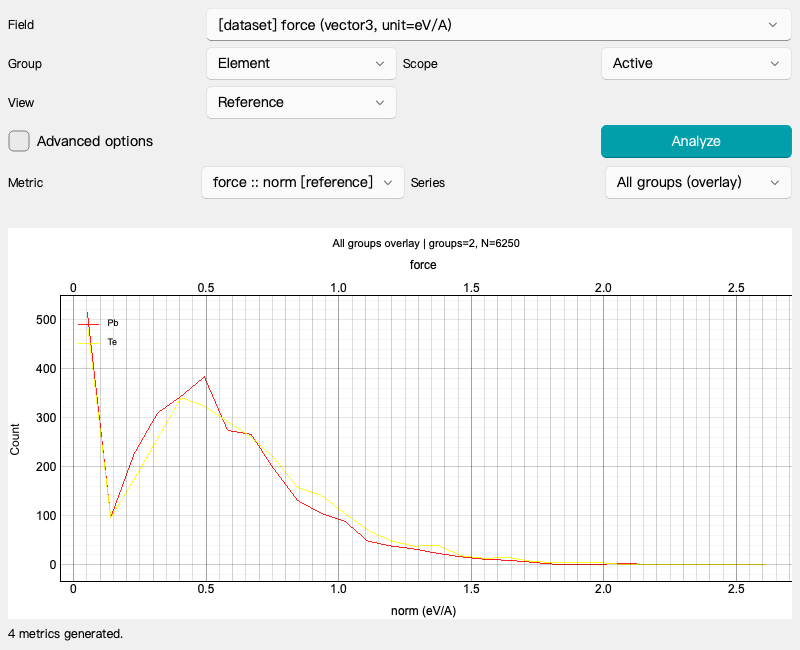Expand the Series dropdown All groups (overlay)
The width and height of the screenshot is (800, 650).
click(x=698, y=182)
